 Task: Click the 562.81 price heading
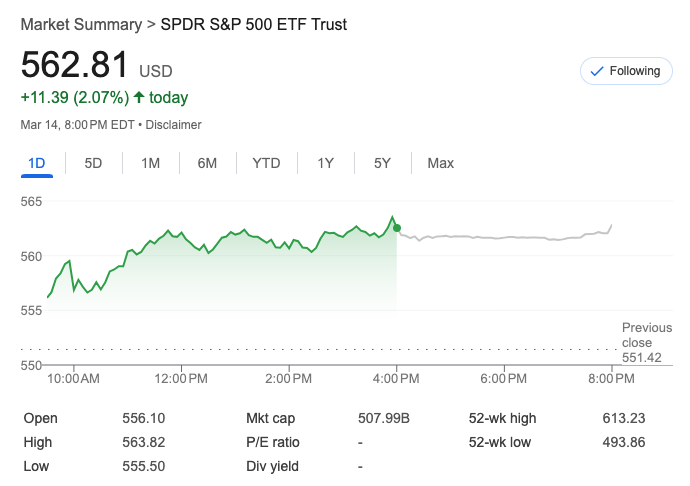(x=75, y=65)
